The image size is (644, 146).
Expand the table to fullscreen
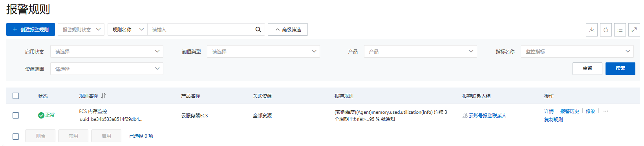click(634, 30)
